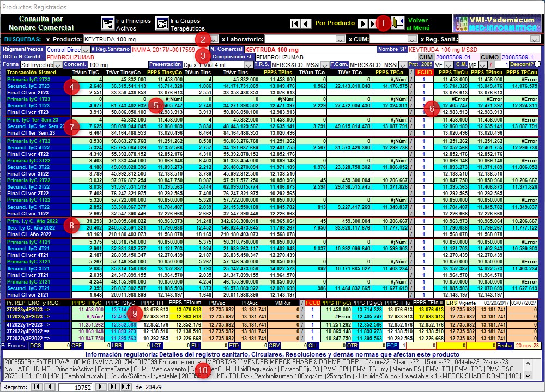Toggle the Descont? option button
The image size is (545, 392).
click(538, 64)
